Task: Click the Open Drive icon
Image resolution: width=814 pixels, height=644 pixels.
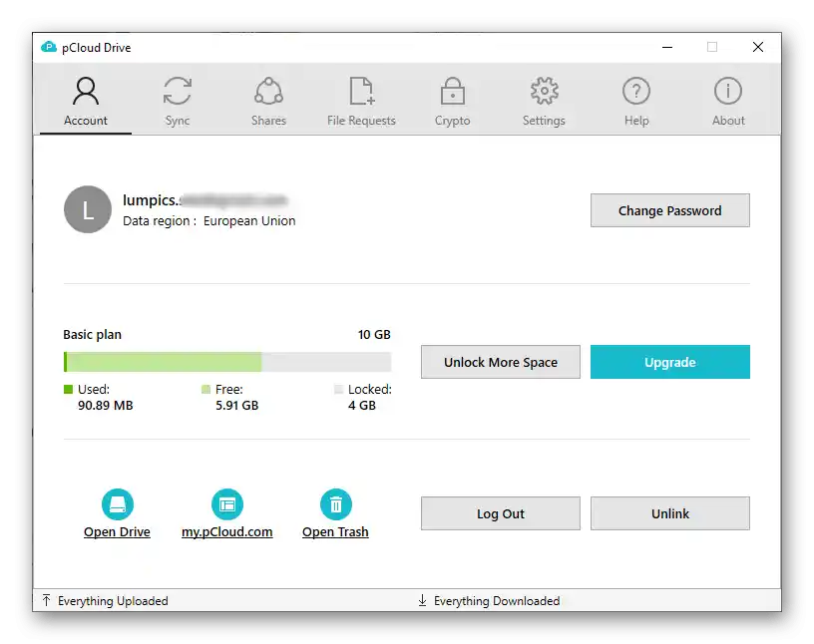Action: 118,503
